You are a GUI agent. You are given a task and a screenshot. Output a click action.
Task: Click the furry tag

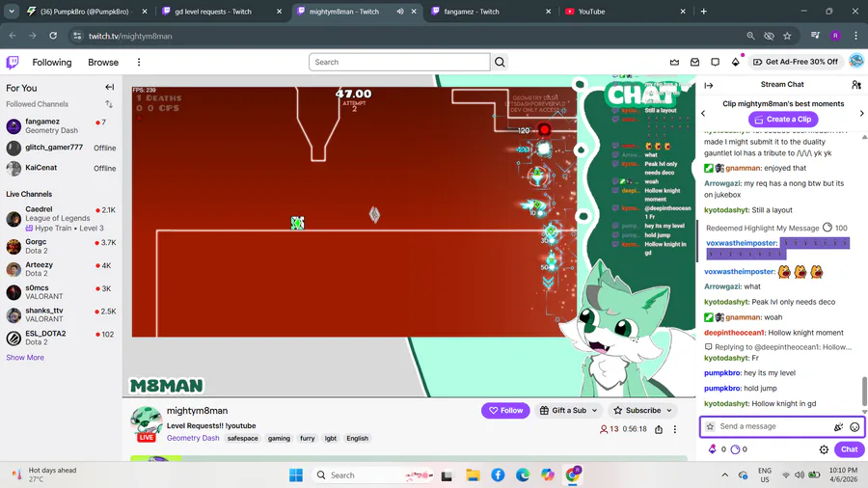(308, 438)
